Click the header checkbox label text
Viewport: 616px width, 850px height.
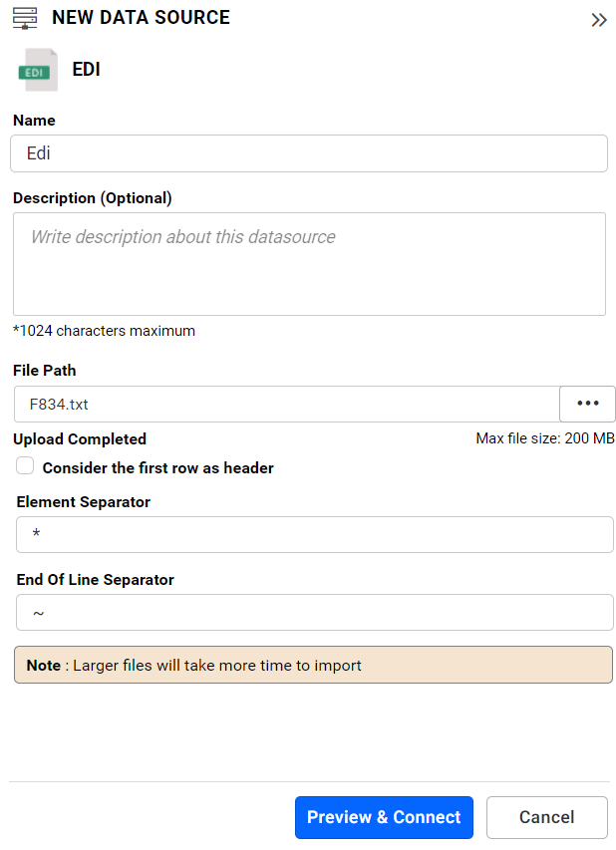tap(157, 467)
